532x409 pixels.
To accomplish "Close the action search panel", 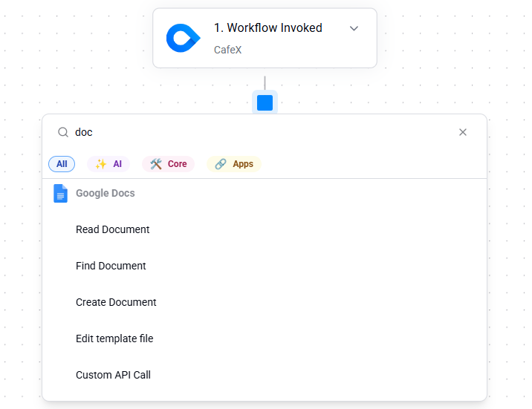I will 463,132.
